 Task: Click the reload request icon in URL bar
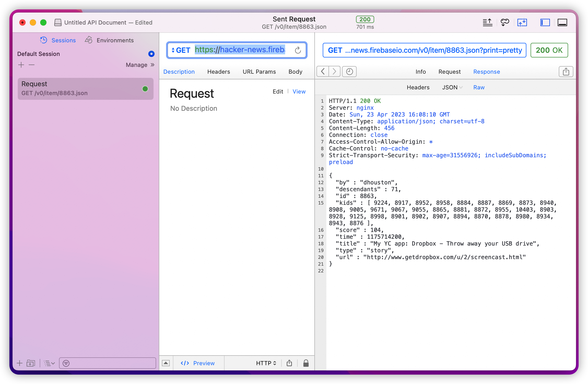298,50
